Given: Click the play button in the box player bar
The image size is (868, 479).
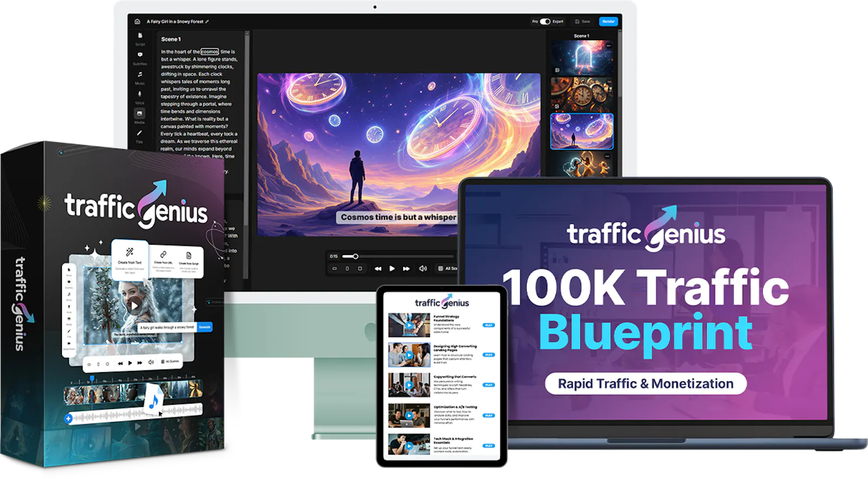Looking at the screenshot, I should pos(130,363).
